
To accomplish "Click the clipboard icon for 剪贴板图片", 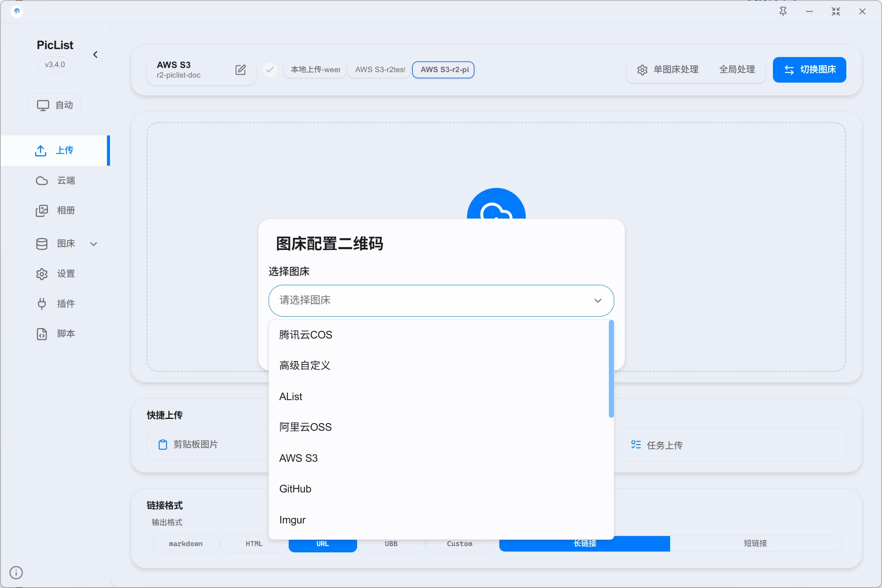I will tap(163, 445).
